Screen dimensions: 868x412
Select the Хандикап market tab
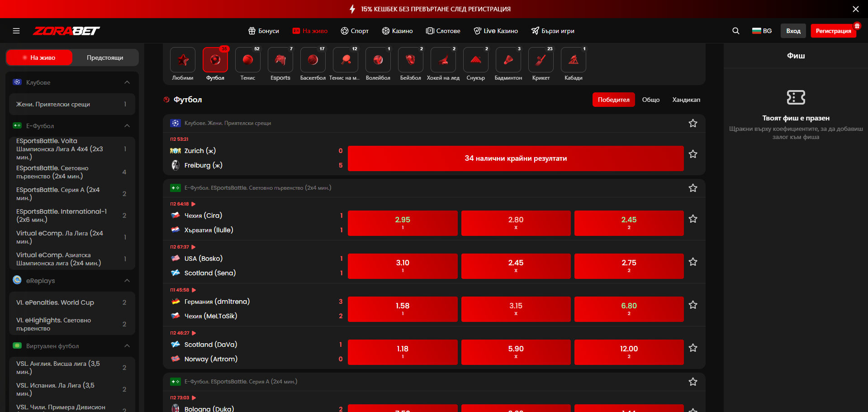tap(686, 100)
